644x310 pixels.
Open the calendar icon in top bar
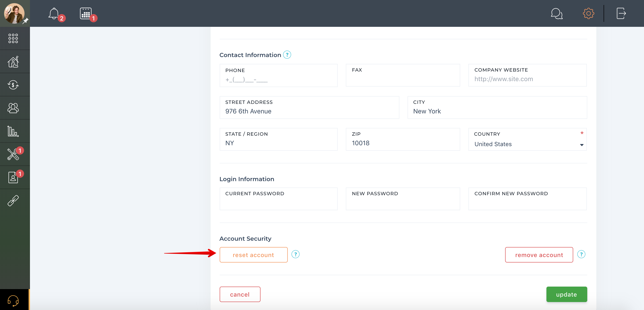tap(86, 13)
